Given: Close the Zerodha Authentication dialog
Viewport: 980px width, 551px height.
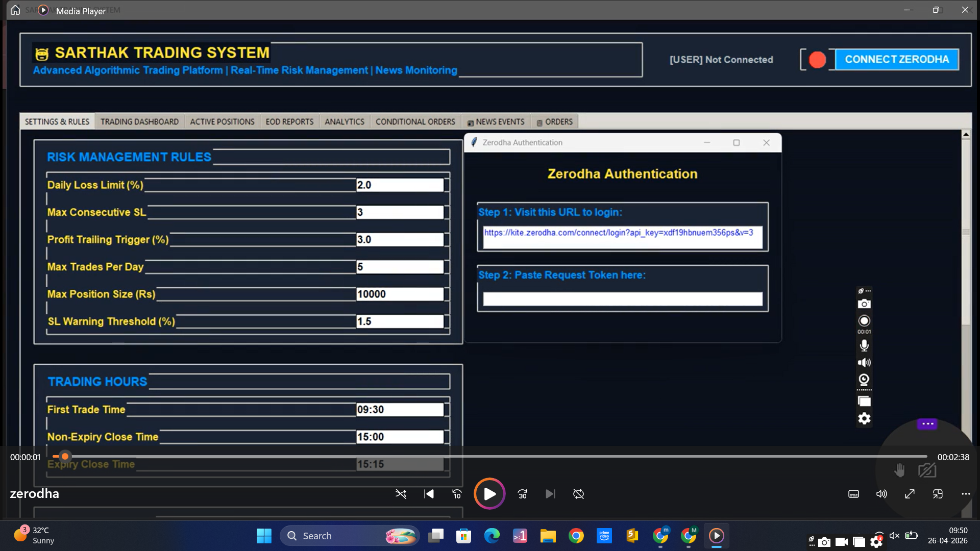Looking at the screenshot, I should point(766,143).
